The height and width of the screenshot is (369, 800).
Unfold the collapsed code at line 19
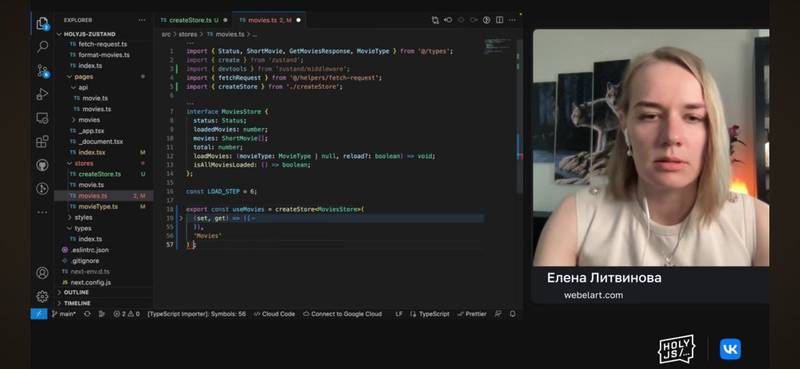(x=180, y=218)
